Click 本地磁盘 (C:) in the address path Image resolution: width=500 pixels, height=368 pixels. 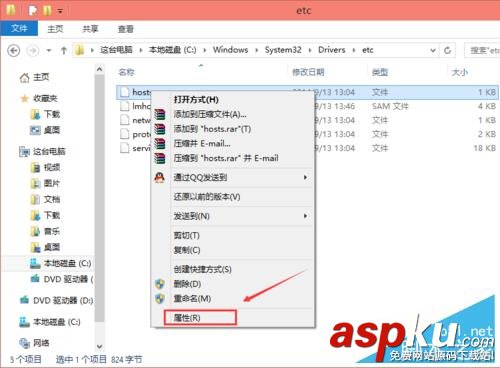point(172,50)
